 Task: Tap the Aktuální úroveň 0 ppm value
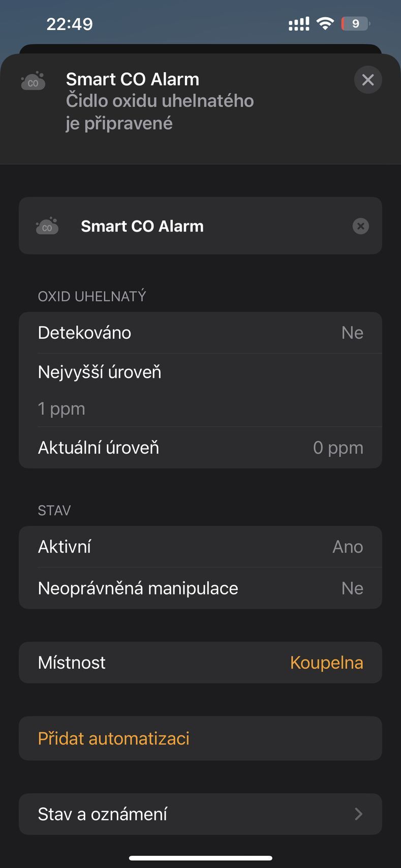pos(338,448)
